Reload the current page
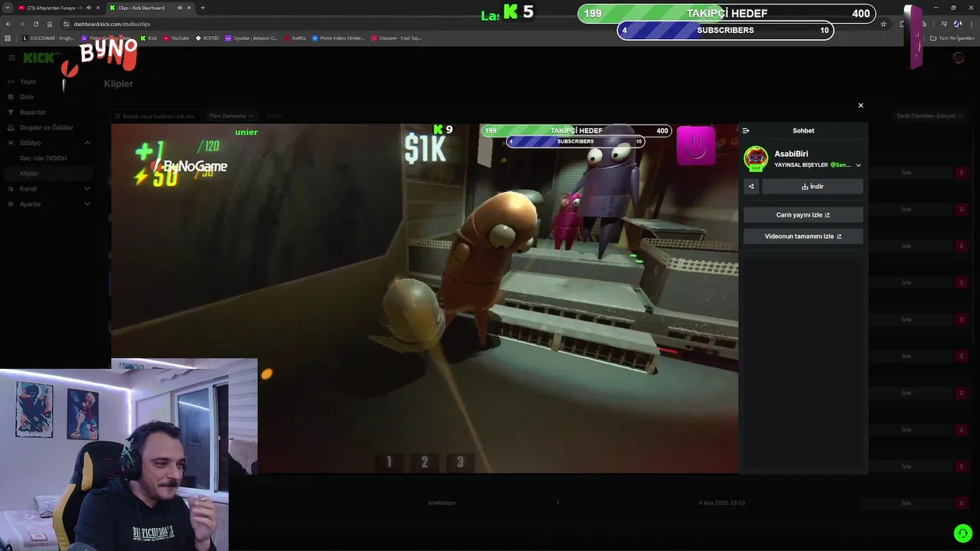The height and width of the screenshot is (551, 980). point(36,24)
